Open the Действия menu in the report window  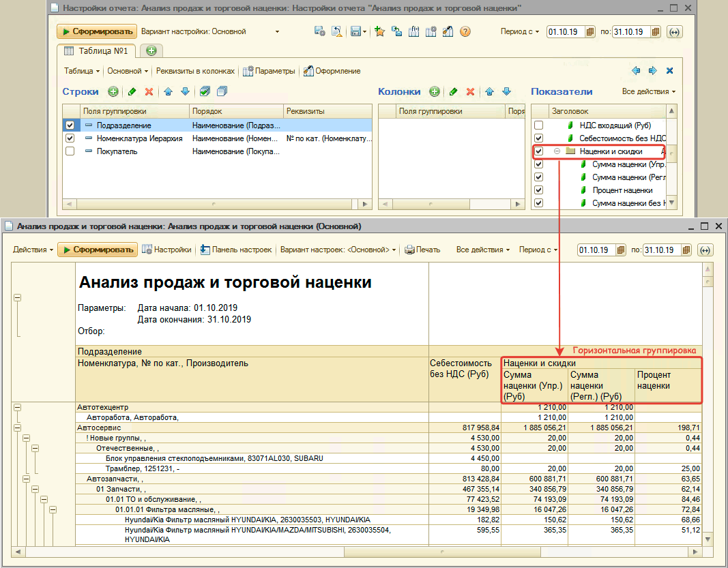[x=33, y=250]
